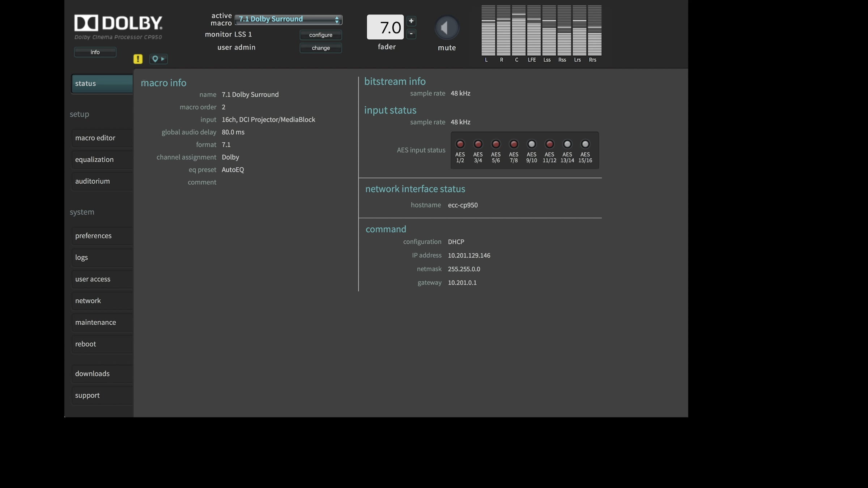Click the AES 15/16 status indicator

(x=585, y=144)
